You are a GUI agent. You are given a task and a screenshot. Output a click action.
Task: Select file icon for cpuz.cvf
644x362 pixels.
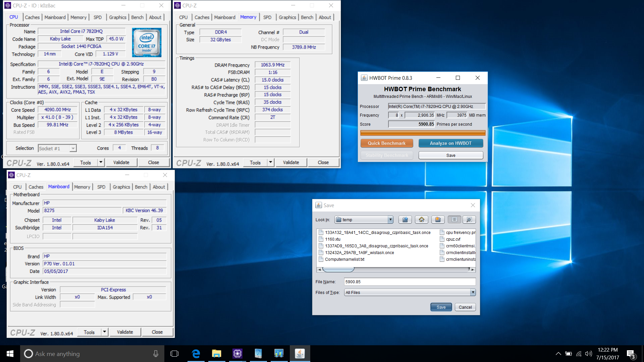point(442,239)
